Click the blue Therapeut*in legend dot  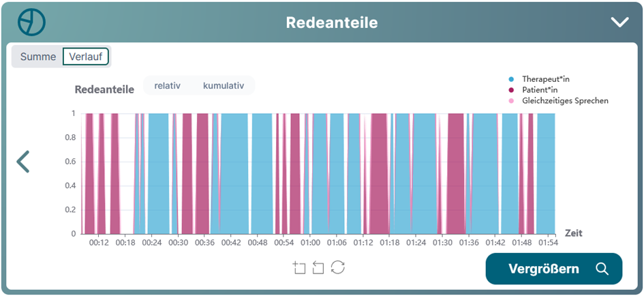[511, 79]
